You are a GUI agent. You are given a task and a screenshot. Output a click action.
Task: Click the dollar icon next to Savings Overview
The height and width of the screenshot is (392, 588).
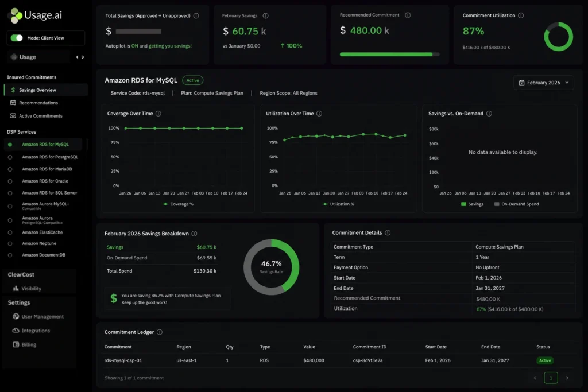pos(13,90)
